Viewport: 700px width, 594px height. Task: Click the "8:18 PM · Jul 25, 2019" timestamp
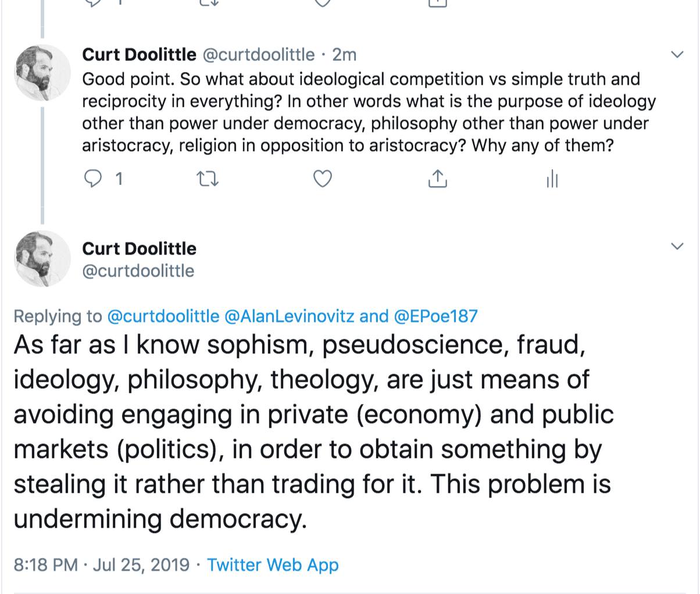[x=101, y=564]
